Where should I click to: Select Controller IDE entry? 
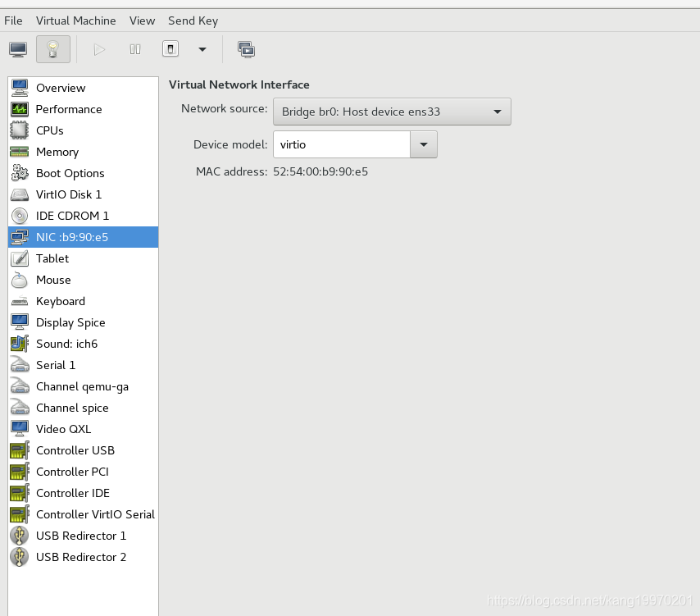(84, 493)
